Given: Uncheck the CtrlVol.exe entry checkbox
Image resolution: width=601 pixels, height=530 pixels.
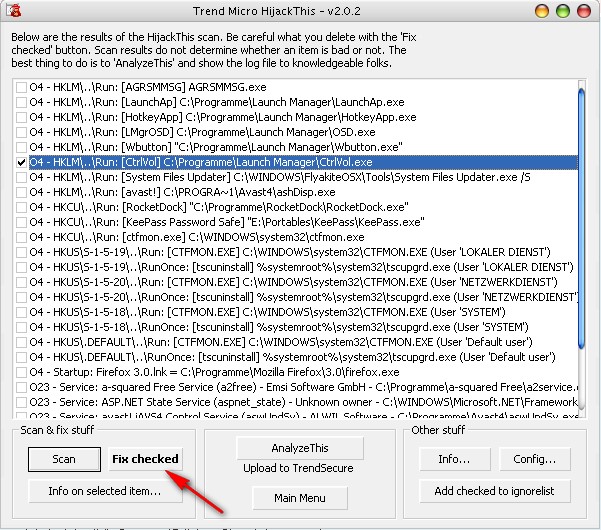Looking at the screenshot, I should [21, 162].
